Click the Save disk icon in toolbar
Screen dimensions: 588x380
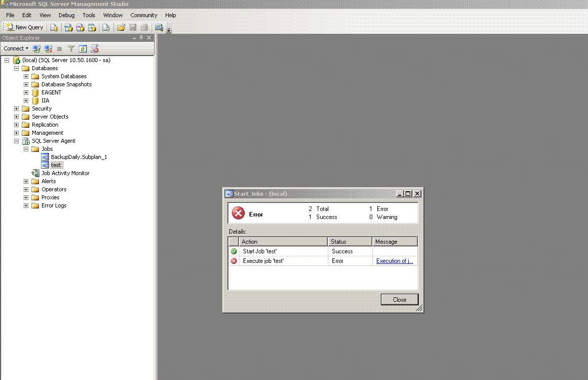(133, 27)
